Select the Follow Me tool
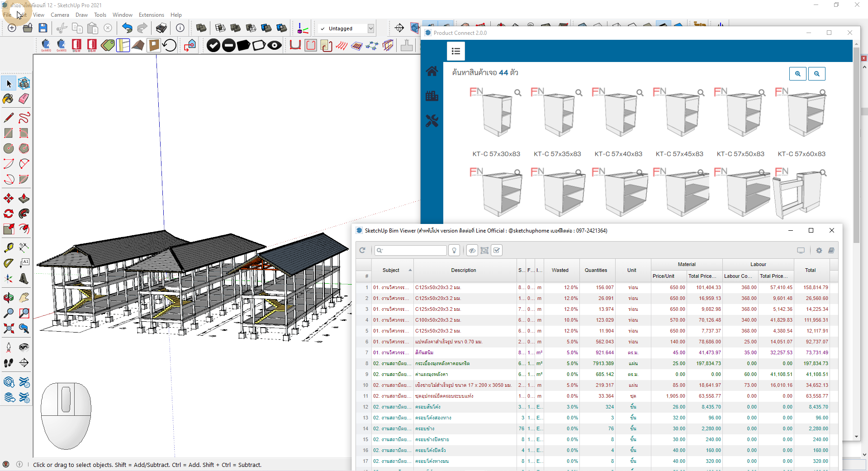Screen dimensions: 868x471 (x=24, y=214)
